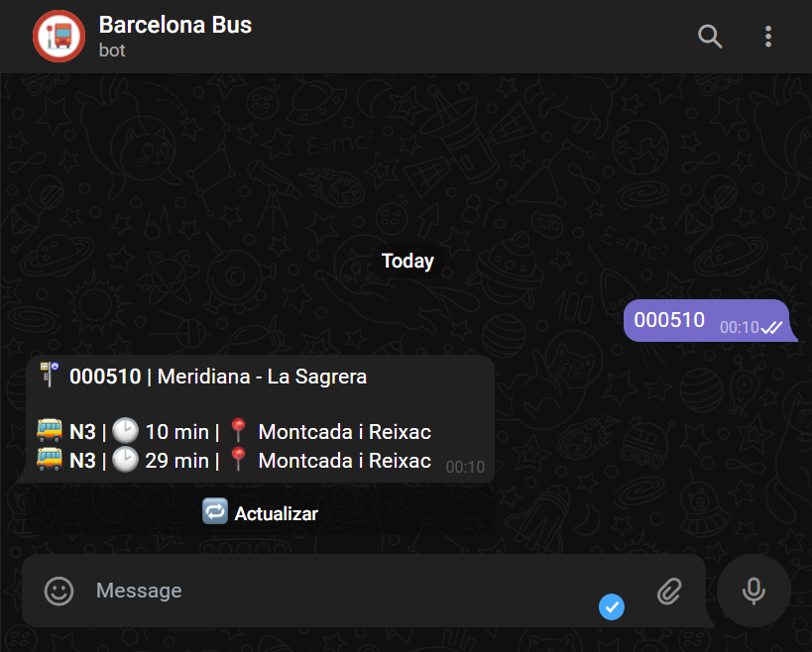812x652 pixels.
Task: Open search in the Barcelona Bus chat
Action: coord(710,37)
